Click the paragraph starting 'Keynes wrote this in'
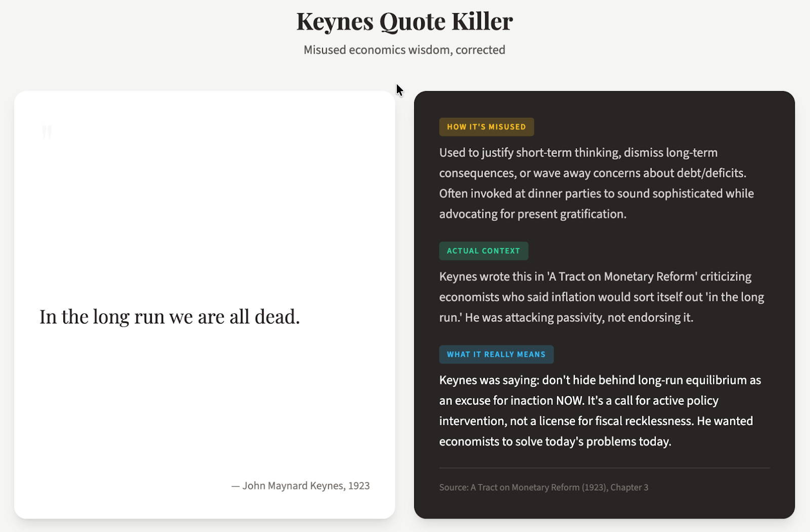This screenshot has width=810, height=532. tap(601, 297)
